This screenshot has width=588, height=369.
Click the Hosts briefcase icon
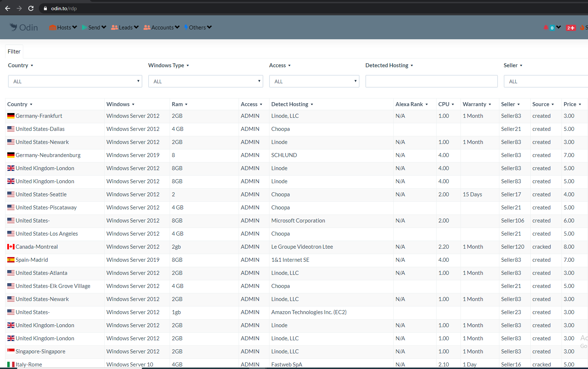[53, 28]
